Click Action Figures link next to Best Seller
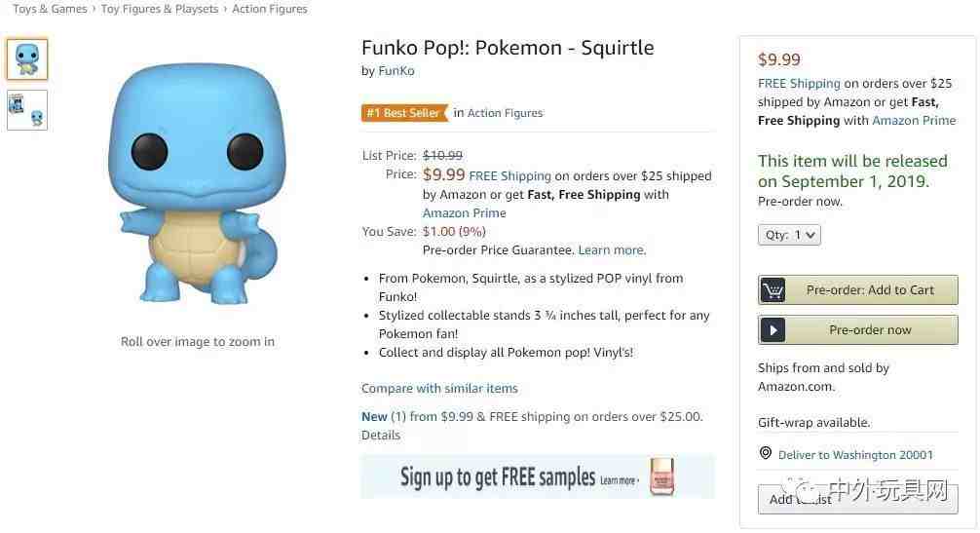Viewport: 980px width, 533px height. click(505, 113)
